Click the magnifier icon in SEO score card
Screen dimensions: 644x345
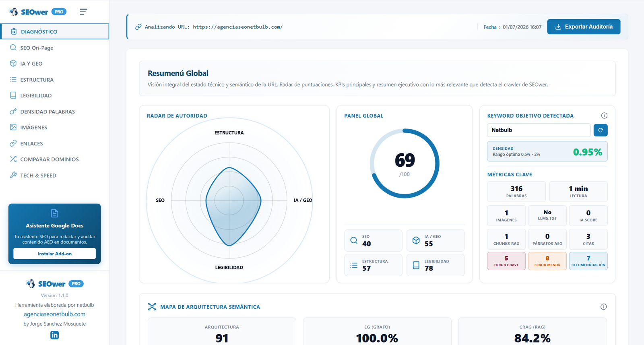coord(354,240)
